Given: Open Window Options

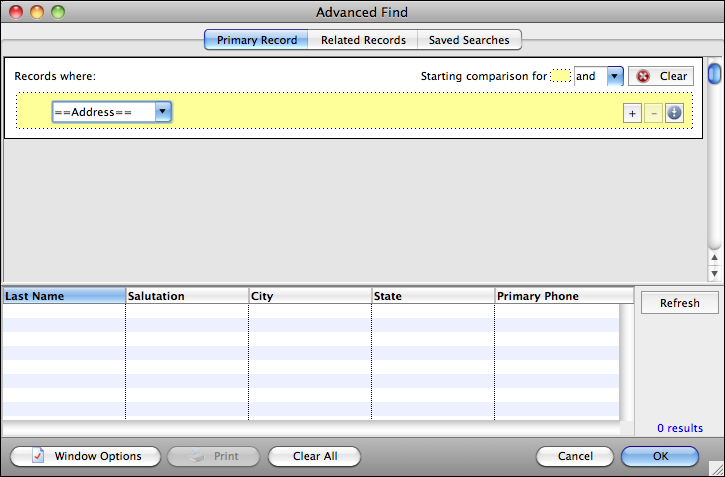Looking at the screenshot, I should point(85,456).
